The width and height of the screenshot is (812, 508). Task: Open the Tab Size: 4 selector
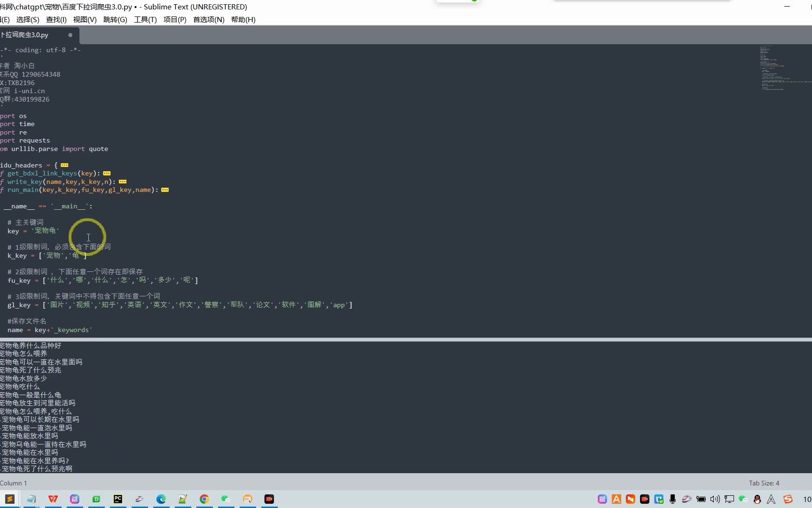(764, 483)
